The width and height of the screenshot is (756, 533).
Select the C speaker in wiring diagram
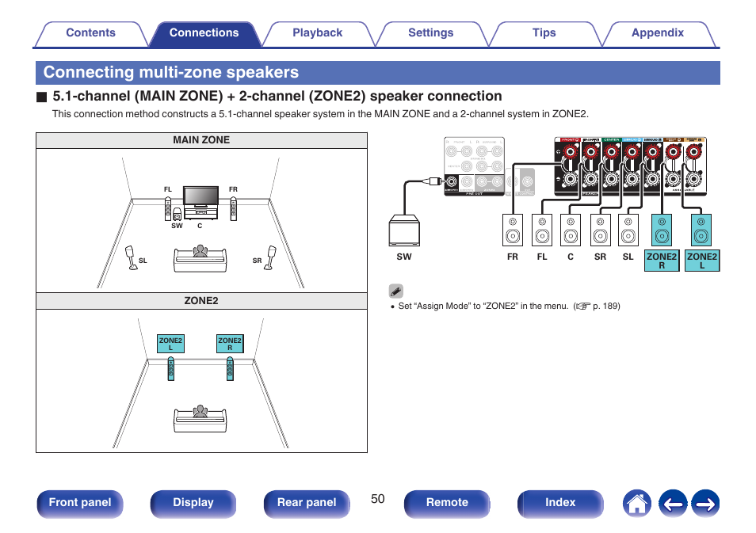pos(571,230)
